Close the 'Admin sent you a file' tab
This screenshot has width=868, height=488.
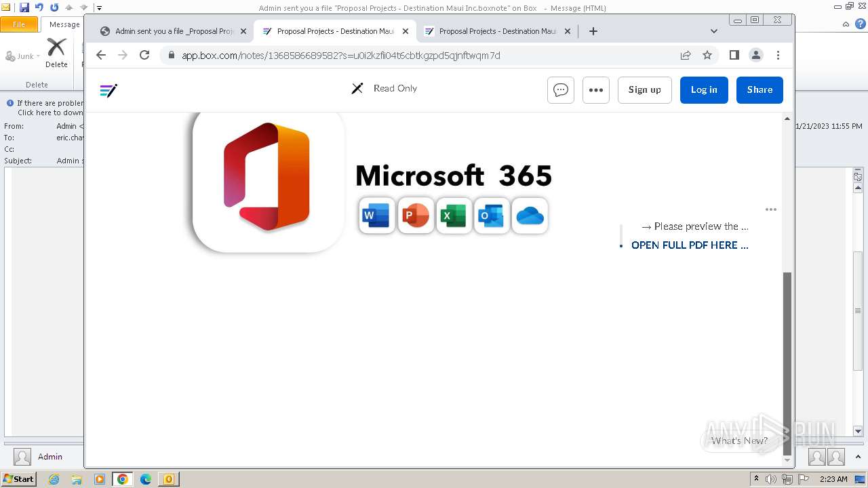(x=243, y=31)
